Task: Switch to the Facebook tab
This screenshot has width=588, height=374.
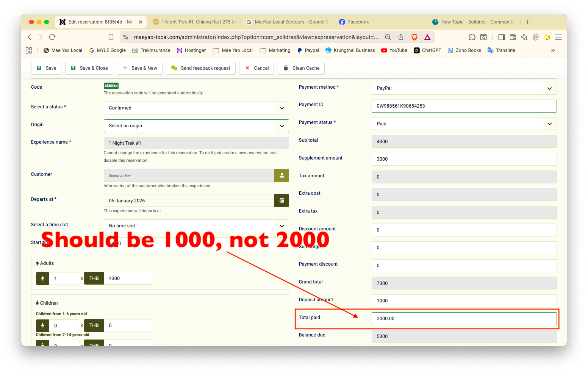Action: coord(358,22)
